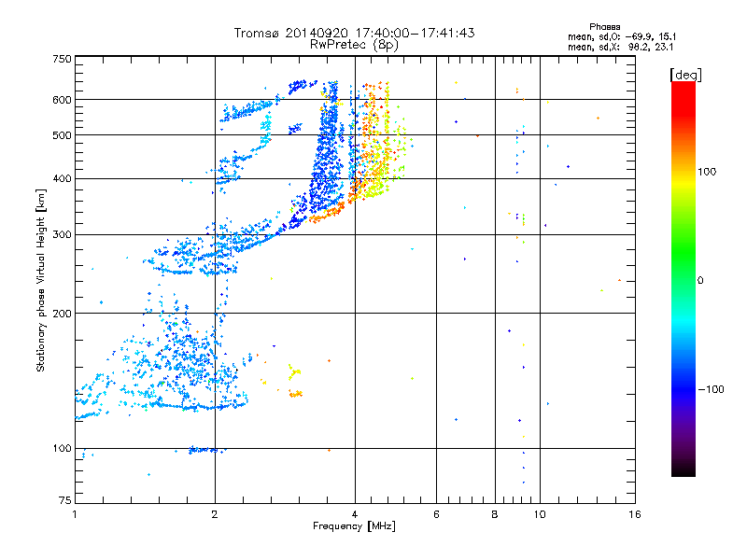This screenshot has height=560, width=747.
Task: Click the '0' tick label on the degree colorbar
Action: [700, 280]
